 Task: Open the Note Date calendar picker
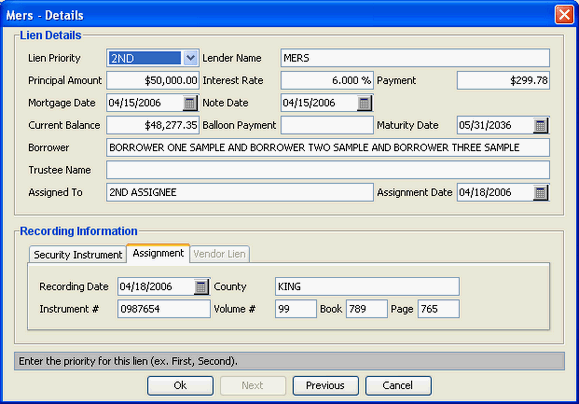point(364,103)
